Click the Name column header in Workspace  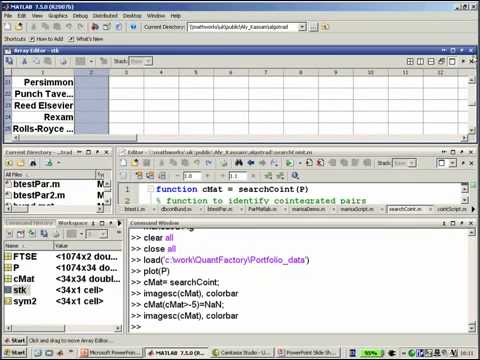coord(29,246)
